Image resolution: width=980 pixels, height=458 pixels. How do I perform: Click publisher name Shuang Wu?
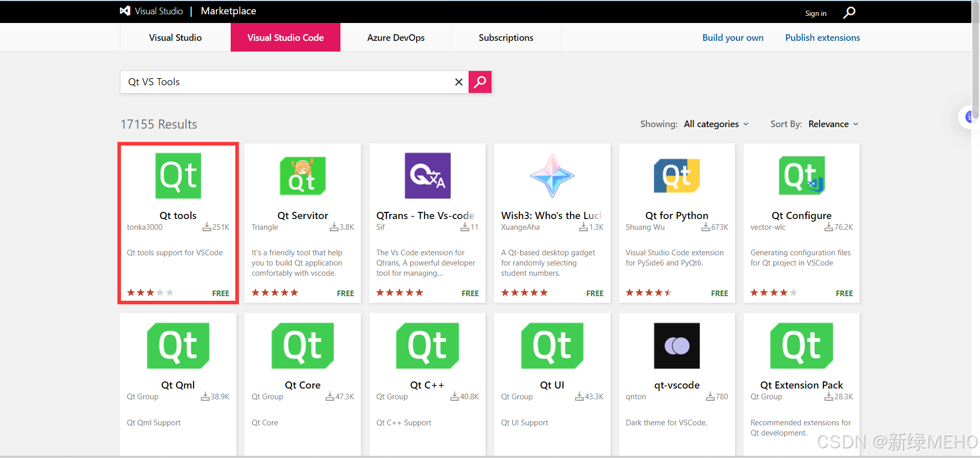tap(645, 227)
